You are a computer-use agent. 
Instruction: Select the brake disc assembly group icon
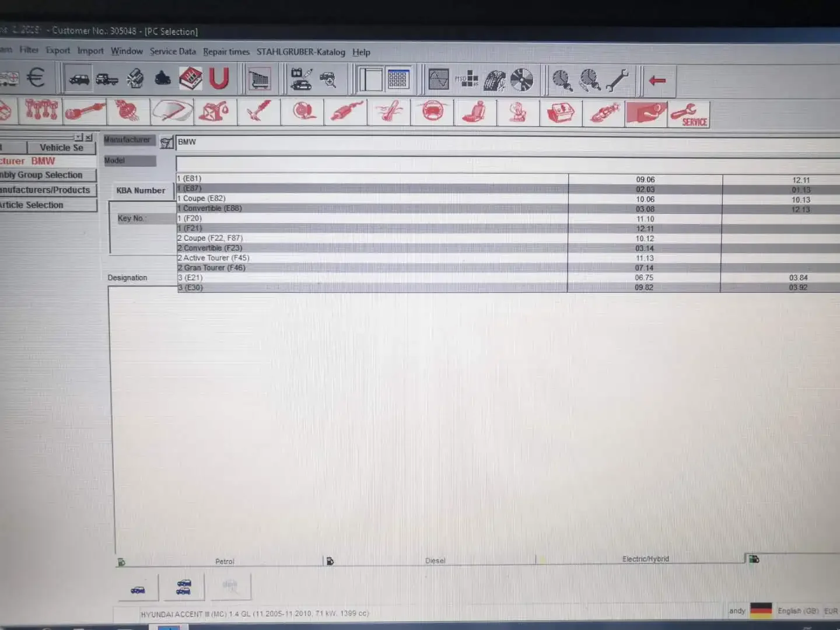(302, 111)
